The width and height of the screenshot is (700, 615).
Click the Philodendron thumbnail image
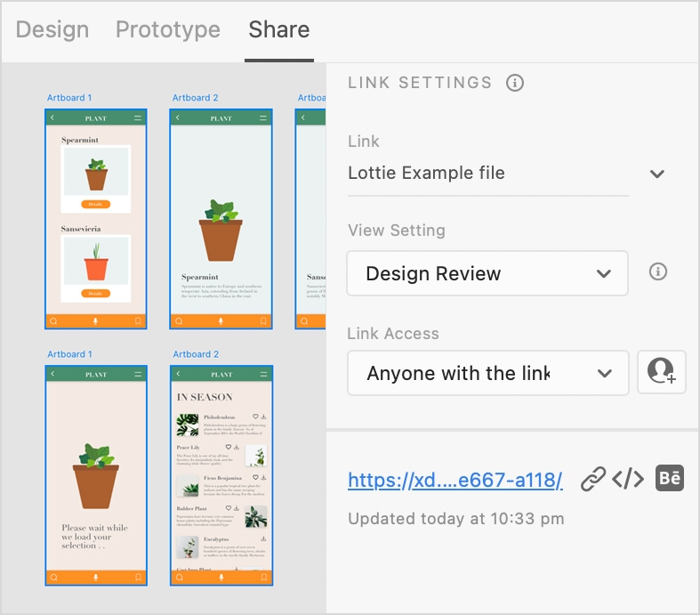188,425
